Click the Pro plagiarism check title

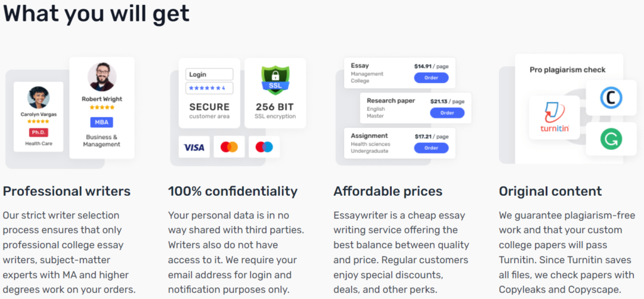pos(568,70)
